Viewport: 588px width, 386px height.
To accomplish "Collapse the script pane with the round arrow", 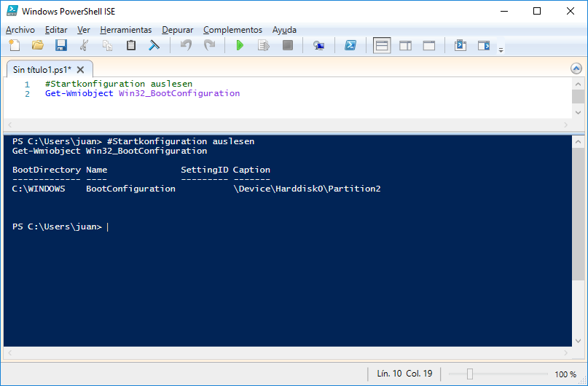I will [576, 68].
